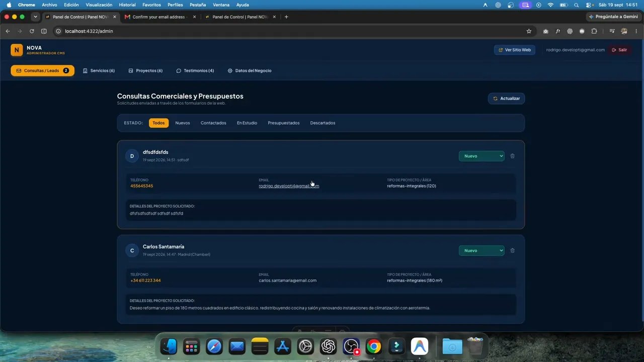Open OBS from the Dock
Screen dimensions: 644x362
[351, 346]
